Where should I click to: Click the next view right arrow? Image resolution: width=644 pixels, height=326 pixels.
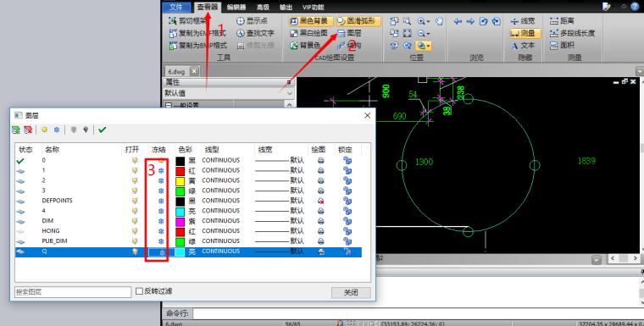tap(470, 21)
